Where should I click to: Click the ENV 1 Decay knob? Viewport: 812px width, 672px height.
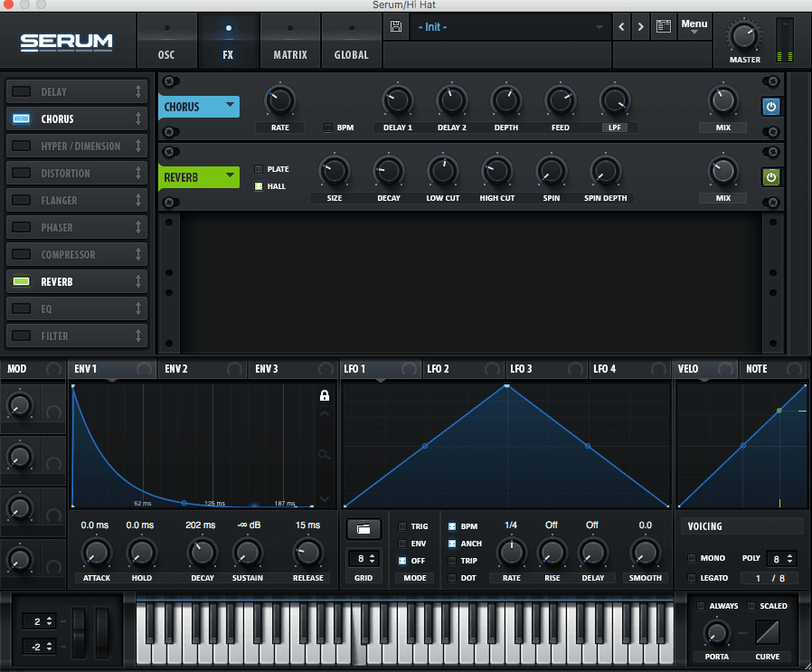(203, 553)
